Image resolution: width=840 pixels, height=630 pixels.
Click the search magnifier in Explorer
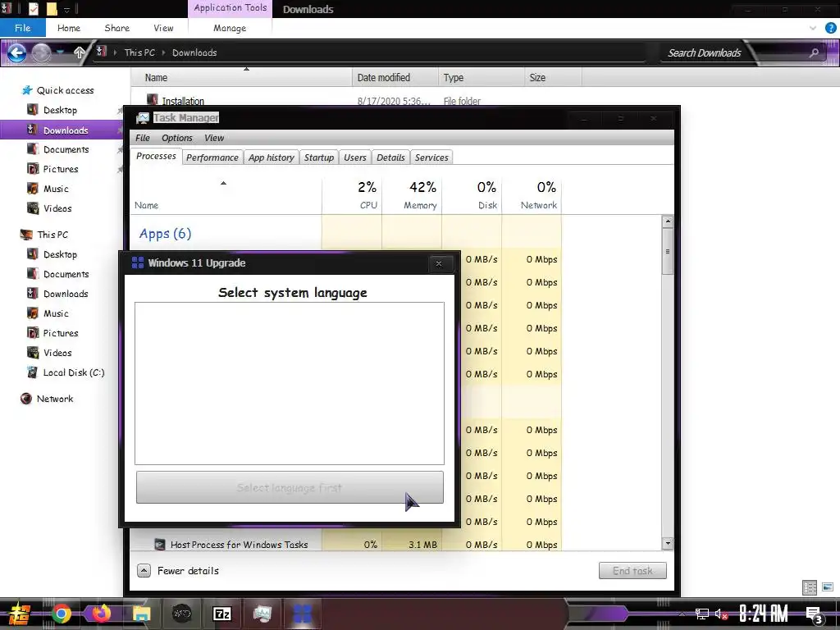tap(814, 52)
